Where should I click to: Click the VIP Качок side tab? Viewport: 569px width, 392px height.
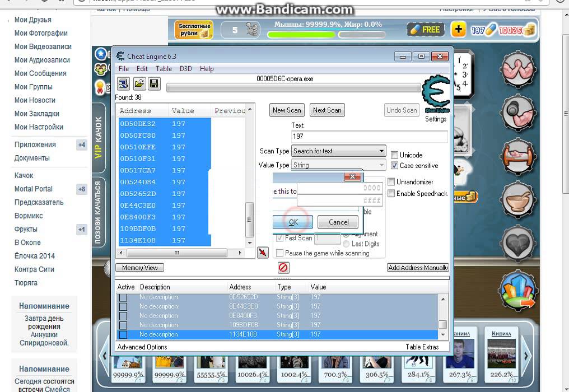(x=99, y=137)
